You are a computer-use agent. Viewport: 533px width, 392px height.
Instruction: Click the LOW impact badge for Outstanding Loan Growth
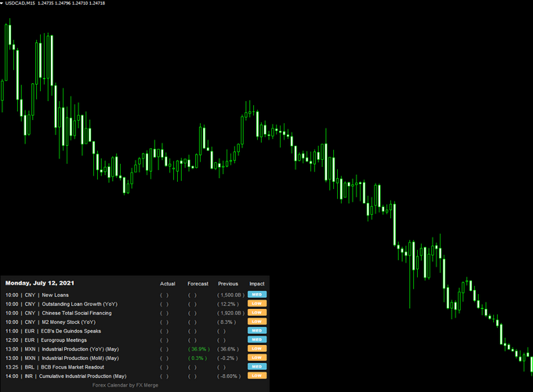[257, 303]
